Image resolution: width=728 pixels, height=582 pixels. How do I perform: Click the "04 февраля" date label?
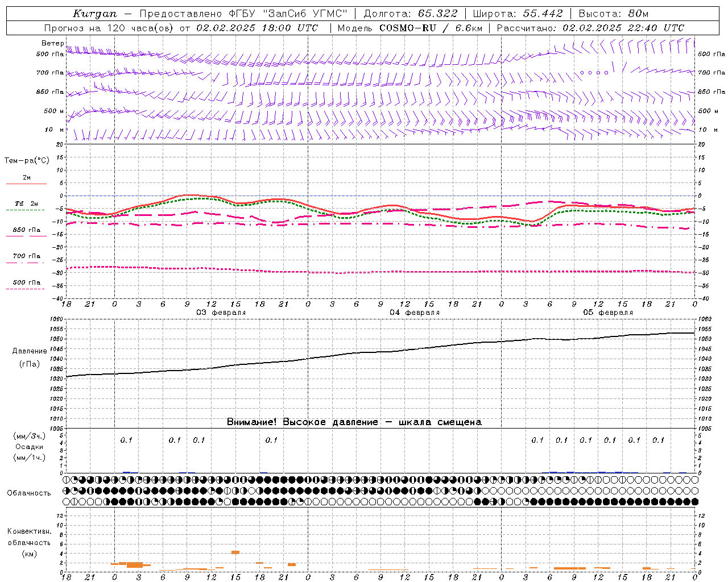415,313
